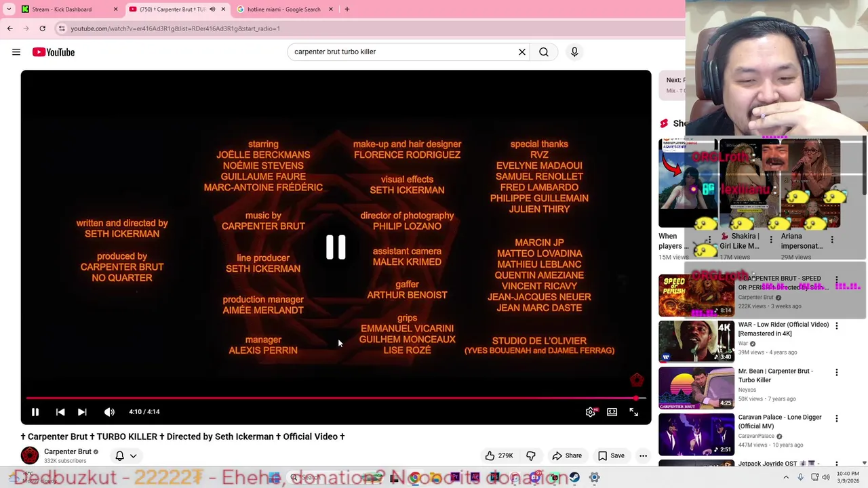Open Mr. Bean Turbo Killer video title
This screenshot has width=868, height=488.
click(776, 375)
